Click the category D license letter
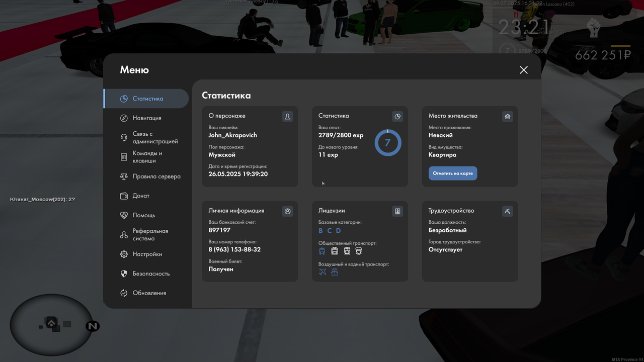Screen dimensions: 644x362 click(338, 231)
